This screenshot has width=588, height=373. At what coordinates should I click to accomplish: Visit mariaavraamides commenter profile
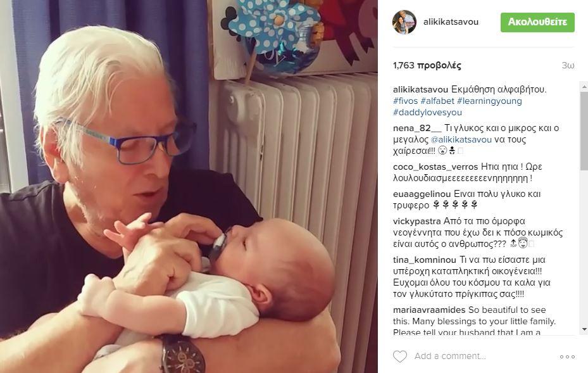[x=429, y=310]
